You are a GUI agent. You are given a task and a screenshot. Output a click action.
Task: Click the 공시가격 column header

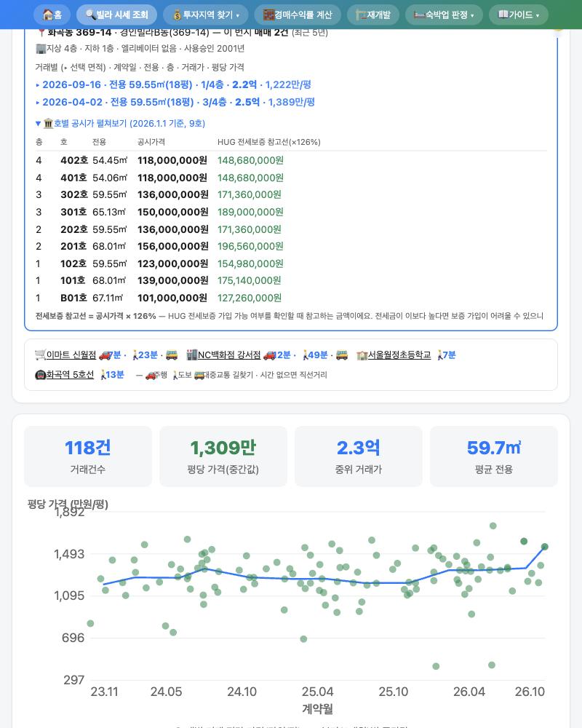tap(151, 142)
